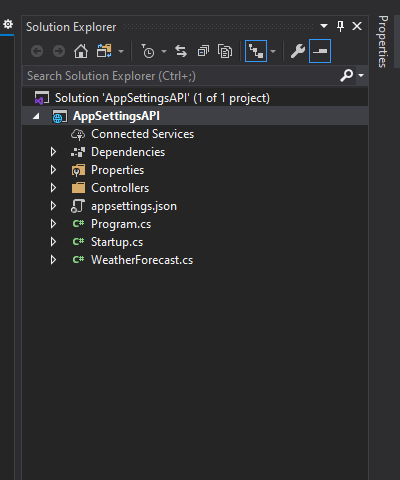Collapse the AppSettingsAPI project node
Screen dimensions: 400x480
[36, 116]
